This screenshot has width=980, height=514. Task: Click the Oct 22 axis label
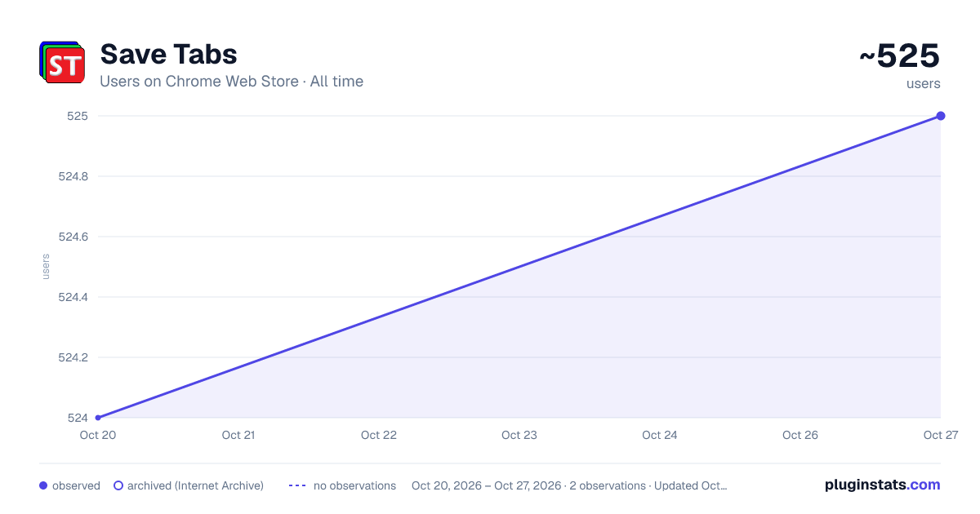(x=379, y=435)
